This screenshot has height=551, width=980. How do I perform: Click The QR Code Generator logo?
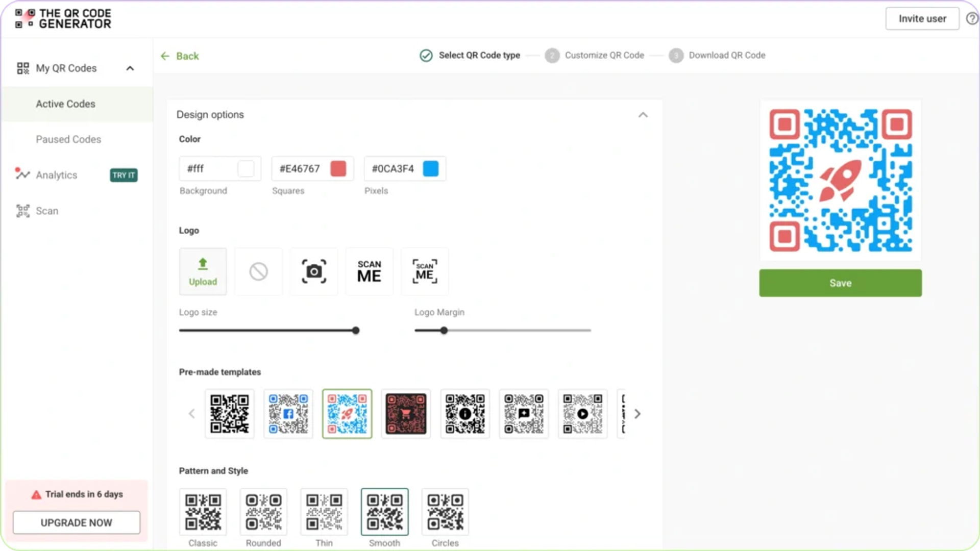(63, 18)
